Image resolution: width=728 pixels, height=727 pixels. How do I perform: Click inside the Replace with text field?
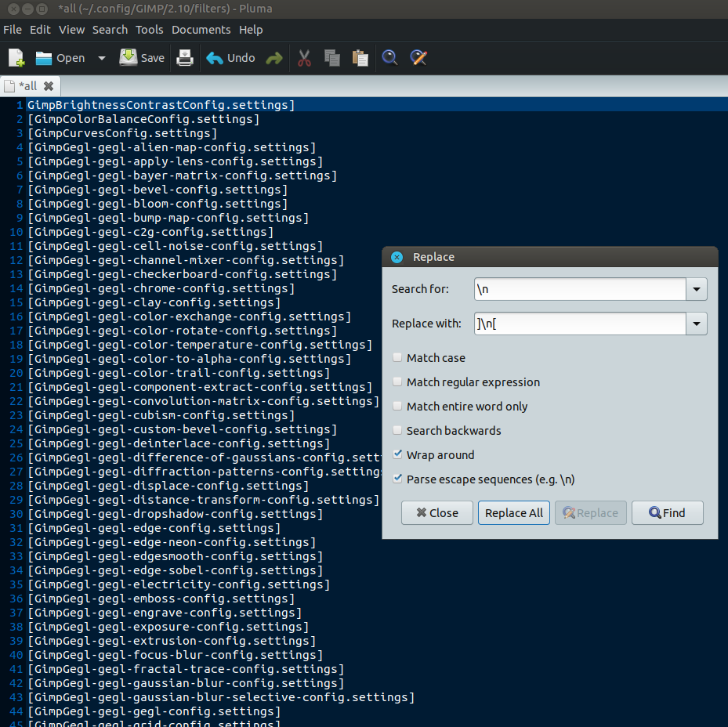[580, 324]
